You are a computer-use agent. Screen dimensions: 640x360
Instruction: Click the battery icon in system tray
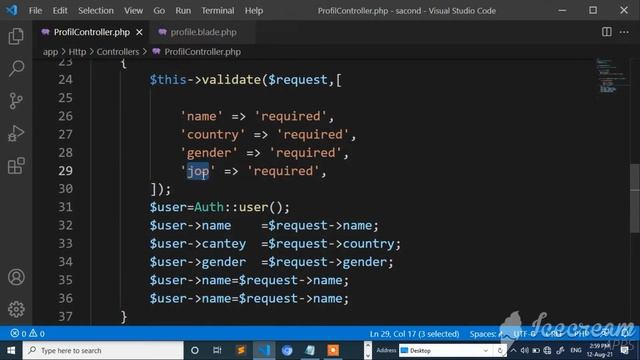[x=536, y=351]
